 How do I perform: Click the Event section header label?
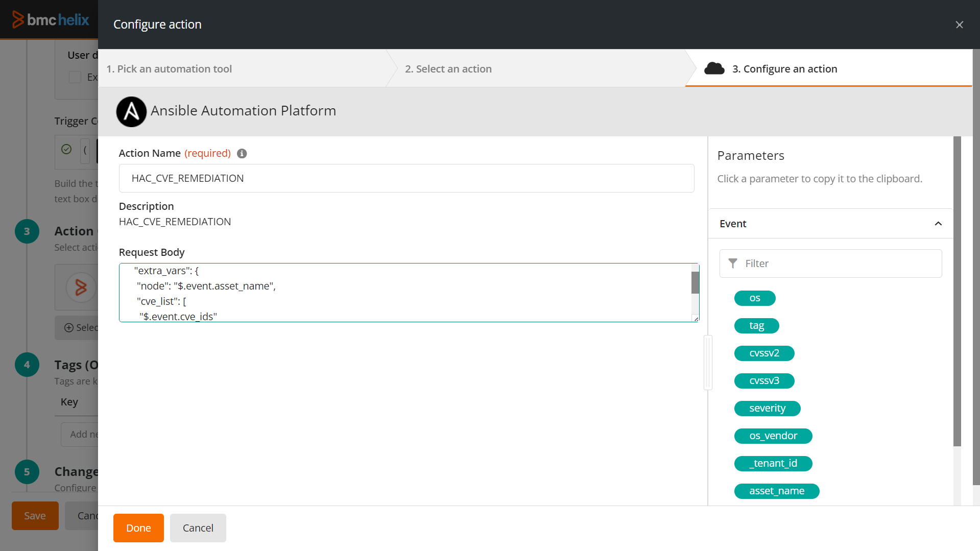(733, 224)
